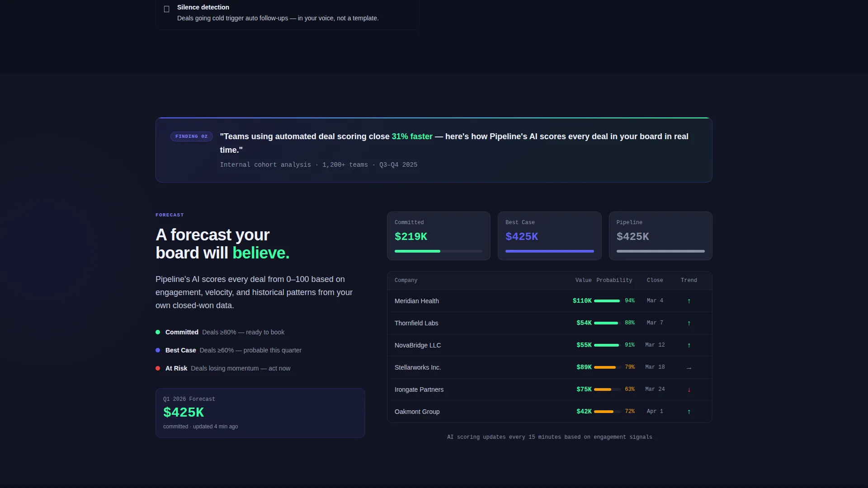Click the Apr 1 close date

(x=655, y=412)
